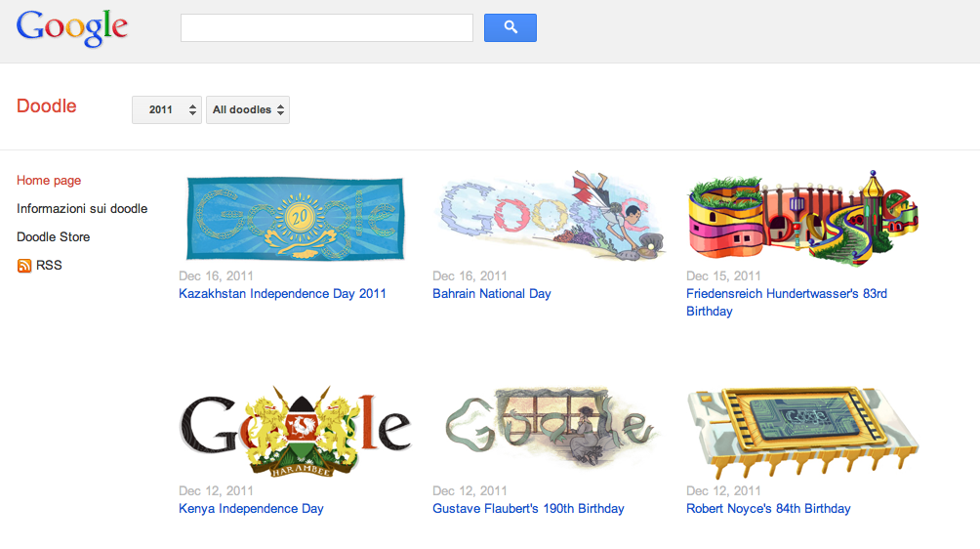Follow the Bahrain National Day link

(492, 293)
